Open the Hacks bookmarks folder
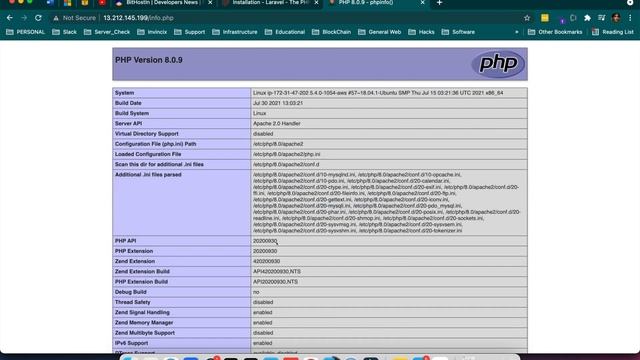The height and width of the screenshot is (360, 640). pos(422,32)
